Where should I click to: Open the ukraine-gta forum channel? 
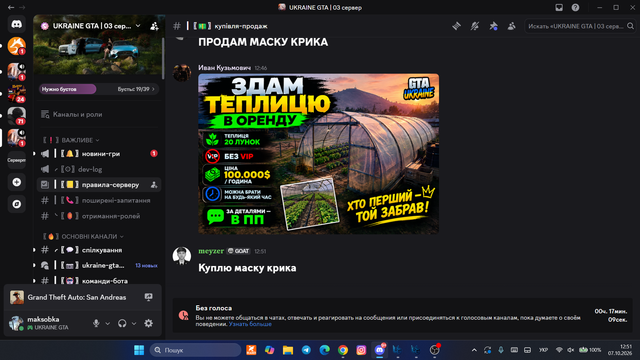[98, 265]
